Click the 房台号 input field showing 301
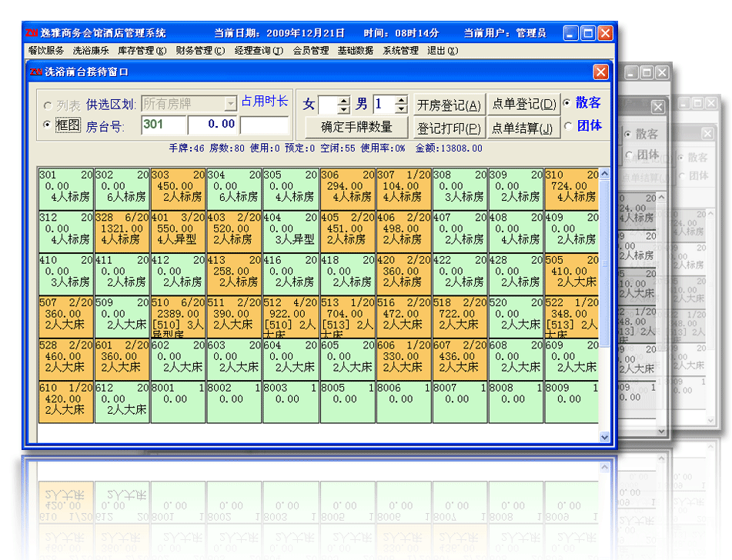 coord(164,125)
